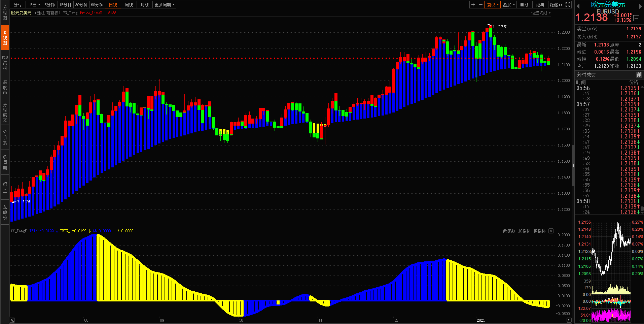Click 换指标 to change the indicator

(539, 231)
